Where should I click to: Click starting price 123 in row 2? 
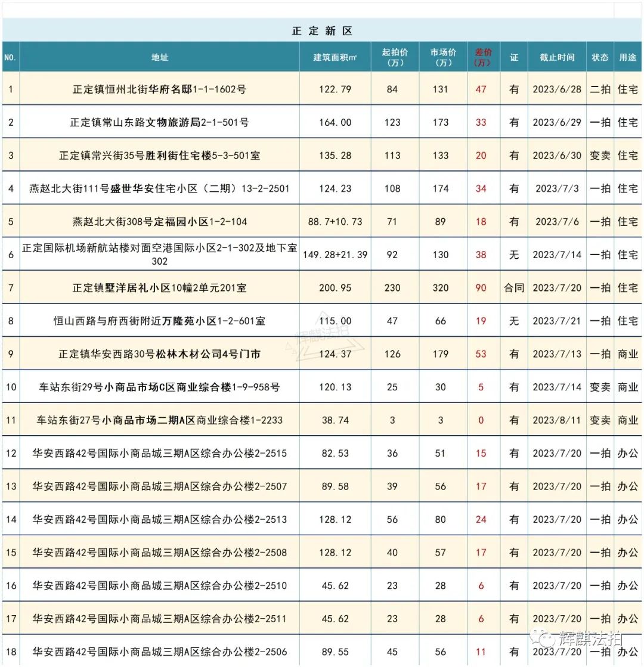(x=392, y=123)
